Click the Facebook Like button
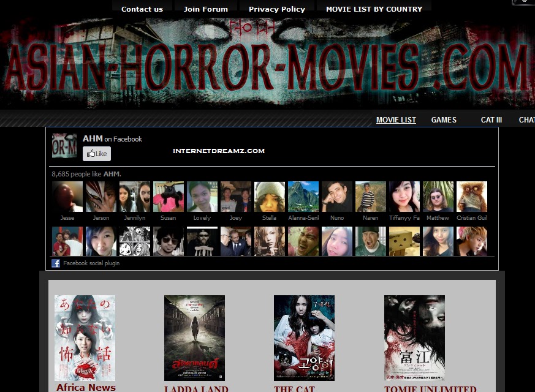This screenshot has width=535, height=392. pyautogui.click(x=97, y=154)
